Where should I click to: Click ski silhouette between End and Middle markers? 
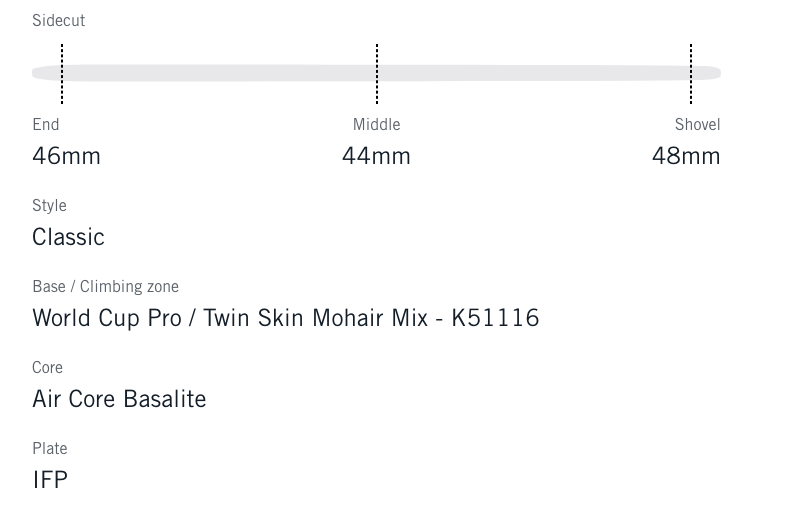(220, 73)
